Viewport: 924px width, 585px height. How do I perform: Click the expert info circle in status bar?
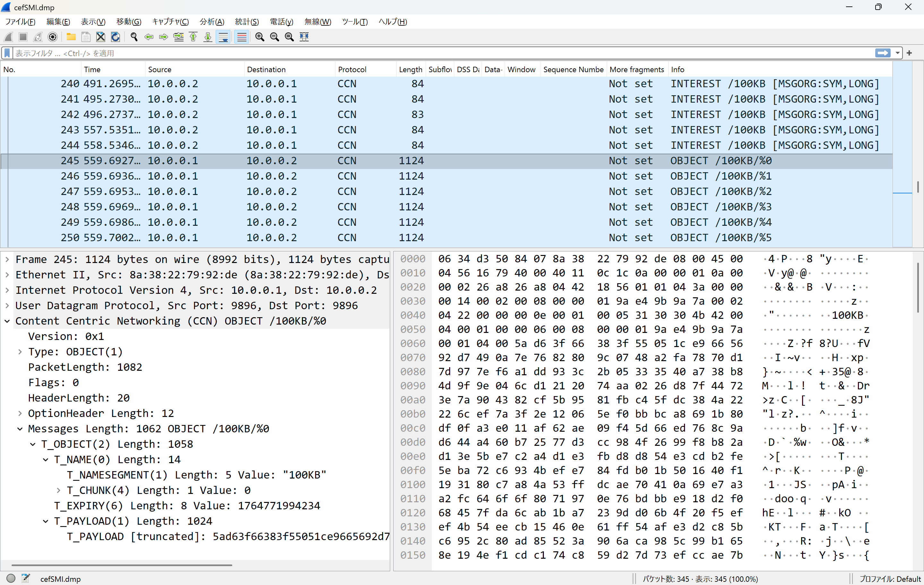pos(11,578)
